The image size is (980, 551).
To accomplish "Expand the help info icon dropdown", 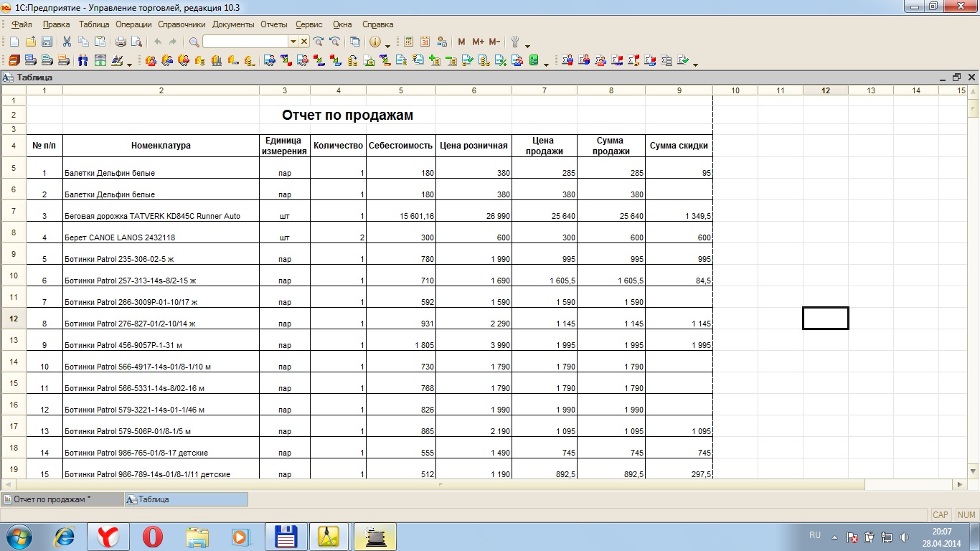I will pos(388,46).
